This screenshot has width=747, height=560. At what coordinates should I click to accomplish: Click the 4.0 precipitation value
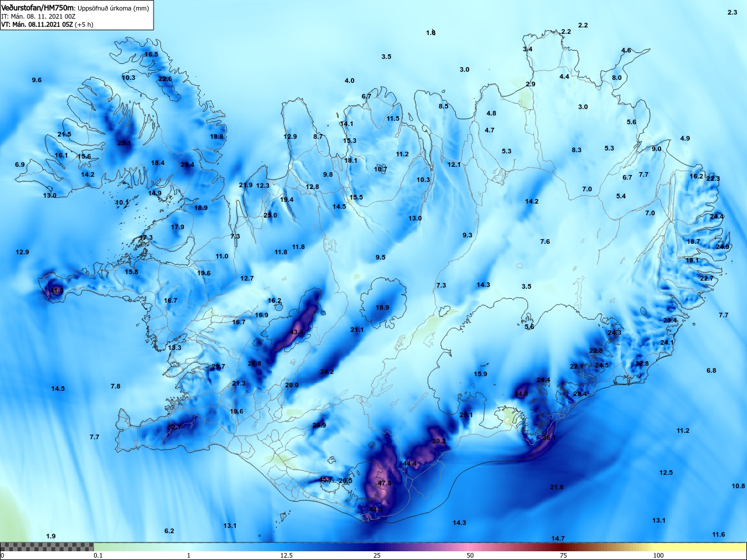[350, 81]
